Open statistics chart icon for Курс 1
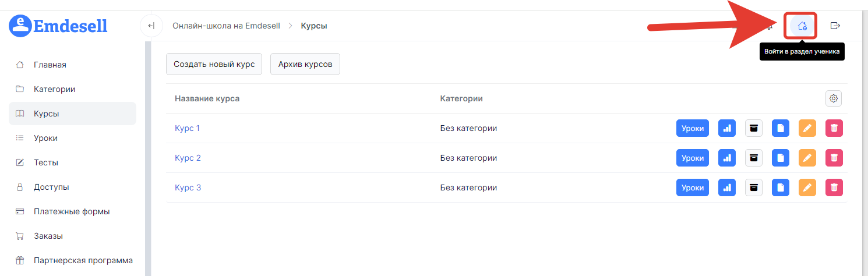Image resolution: width=868 pixels, height=276 pixels. tap(726, 128)
